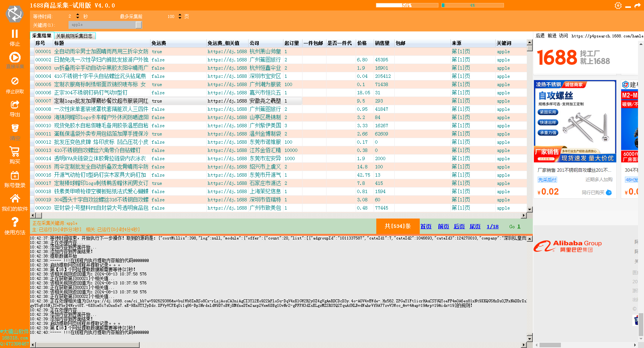Click the log panel horizontal scrollbar thumb
Screen dimensions: 644x348
[88, 345]
